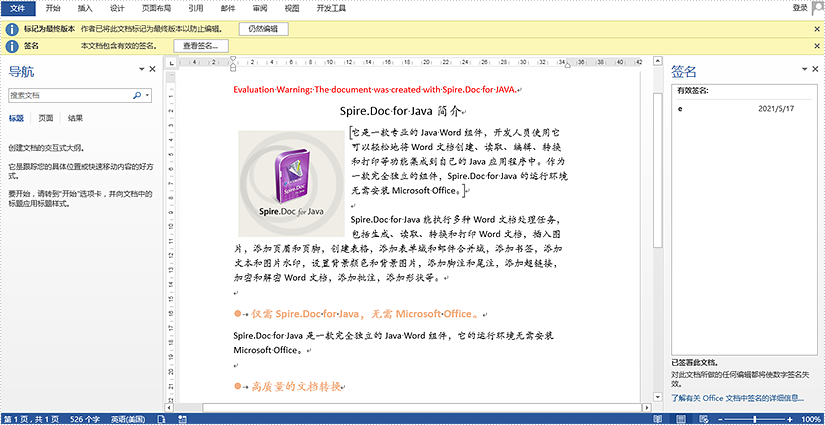Click the 仅需 Spire.Doc for Java heading

coord(365,314)
